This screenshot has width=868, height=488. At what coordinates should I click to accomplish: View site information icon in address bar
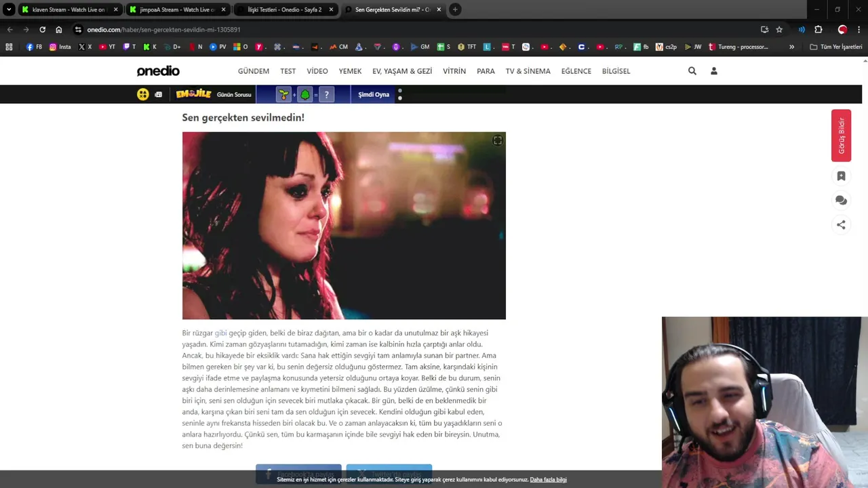click(x=78, y=29)
